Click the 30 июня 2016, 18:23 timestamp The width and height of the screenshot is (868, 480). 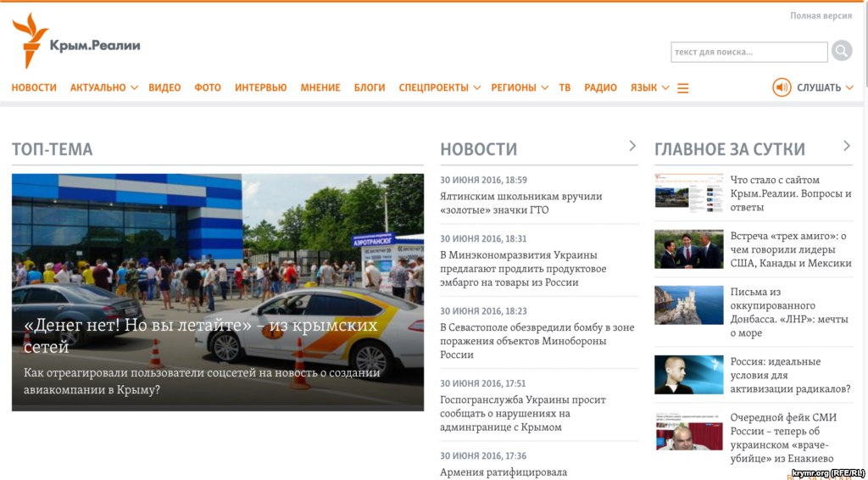(x=483, y=310)
